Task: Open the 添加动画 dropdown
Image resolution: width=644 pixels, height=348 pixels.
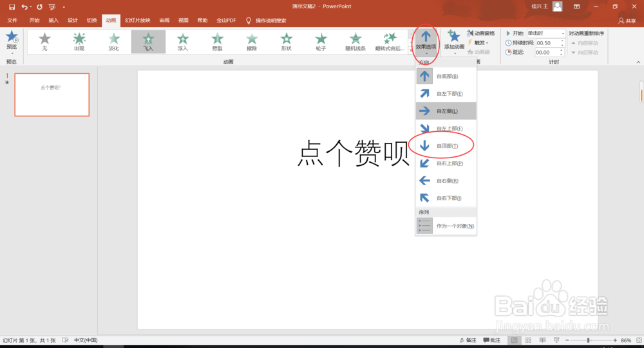Action: pos(454,42)
